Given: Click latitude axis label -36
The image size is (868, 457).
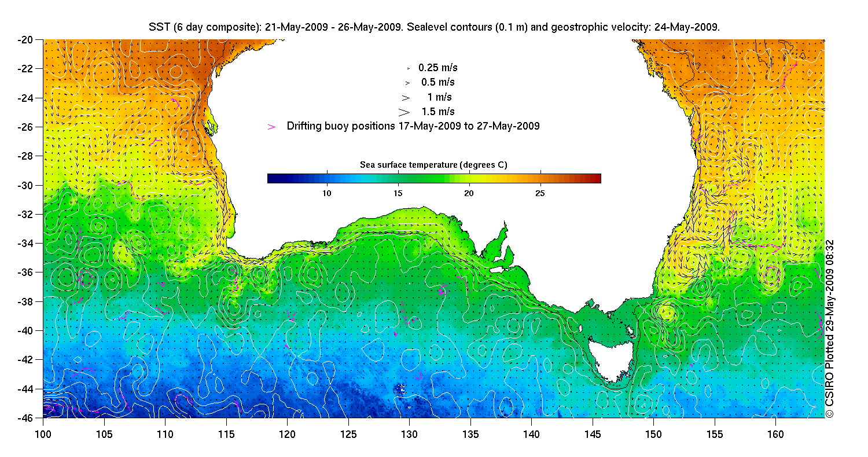Looking at the screenshot, I should 26,272.
